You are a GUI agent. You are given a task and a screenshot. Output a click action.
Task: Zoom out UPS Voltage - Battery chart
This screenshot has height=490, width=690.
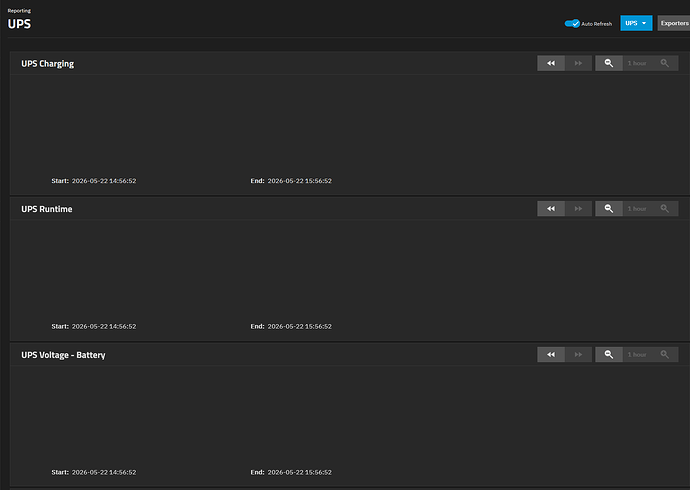coord(609,355)
